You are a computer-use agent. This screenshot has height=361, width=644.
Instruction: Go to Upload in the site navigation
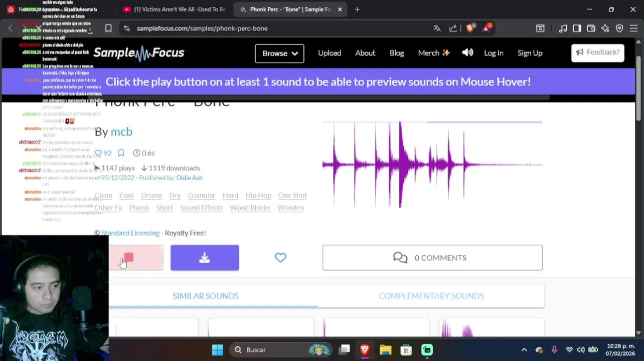330,53
